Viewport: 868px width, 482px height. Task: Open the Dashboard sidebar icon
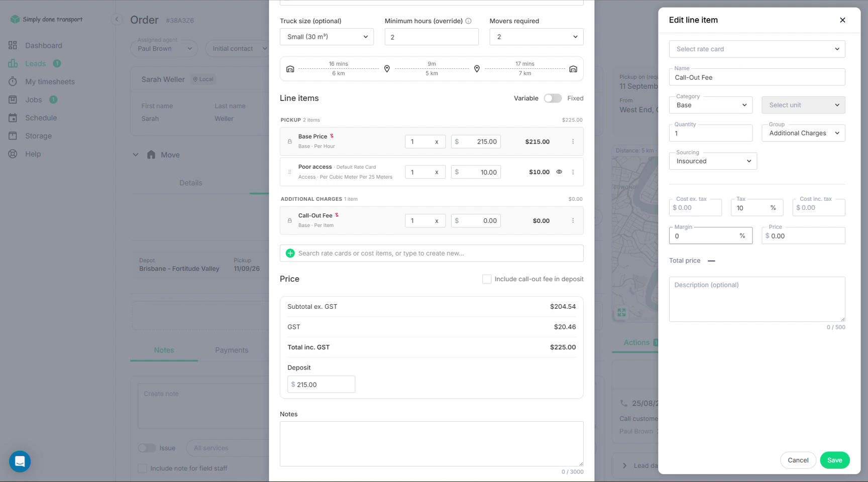(13, 45)
